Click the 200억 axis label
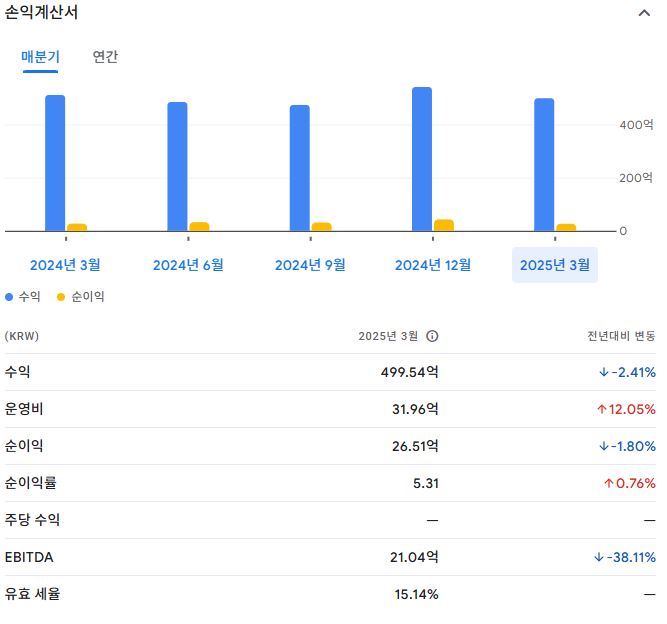 click(636, 178)
